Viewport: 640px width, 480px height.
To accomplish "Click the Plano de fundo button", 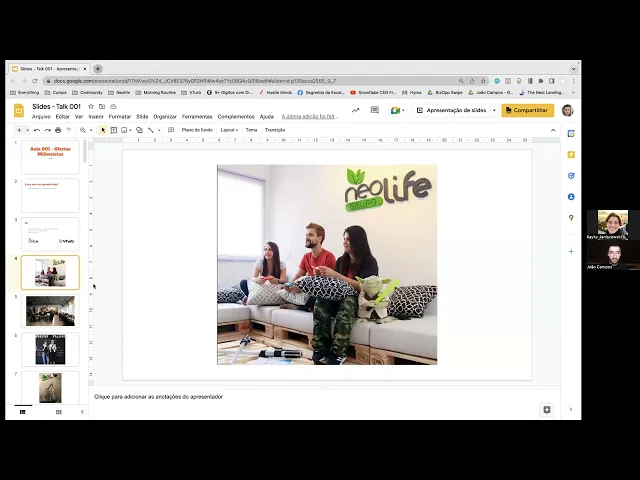I will coord(197,130).
